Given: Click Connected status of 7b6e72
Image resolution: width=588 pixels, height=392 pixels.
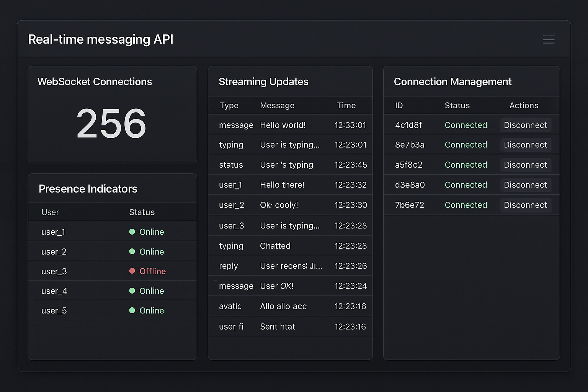Looking at the screenshot, I should tap(466, 205).
